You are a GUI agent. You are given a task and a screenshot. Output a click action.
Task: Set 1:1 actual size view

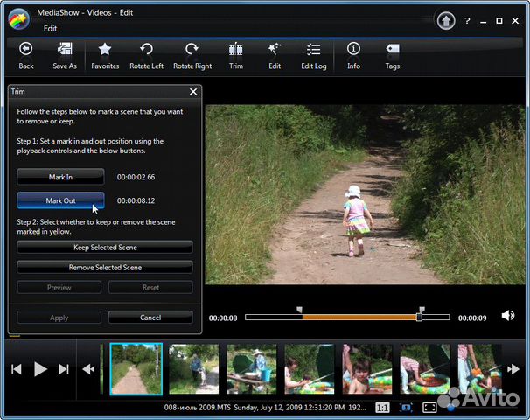pos(382,408)
